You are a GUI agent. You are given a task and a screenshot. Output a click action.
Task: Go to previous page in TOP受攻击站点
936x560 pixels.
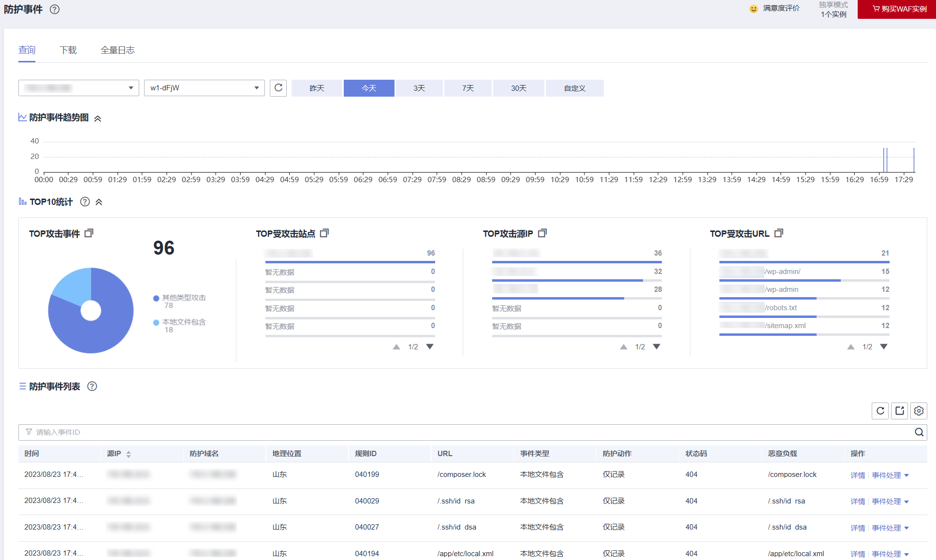[396, 347]
